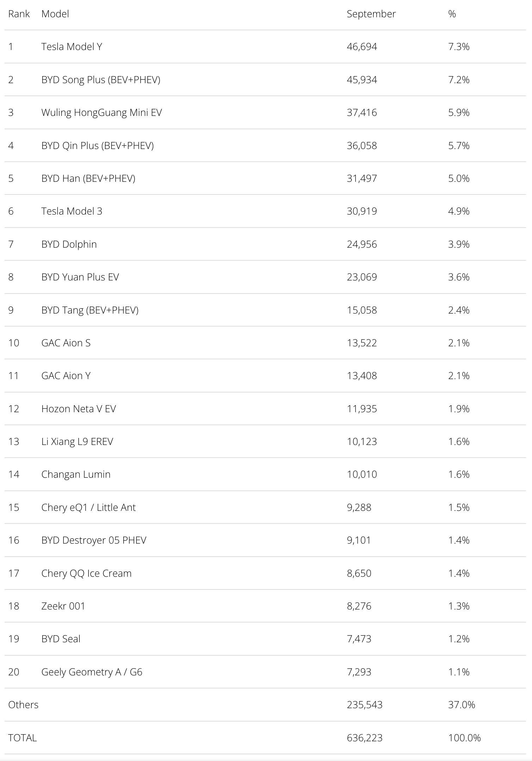This screenshot has height=761, width=532.
Task: Click the BYD Yuan Plus EV entry
Action: point(80,277)
